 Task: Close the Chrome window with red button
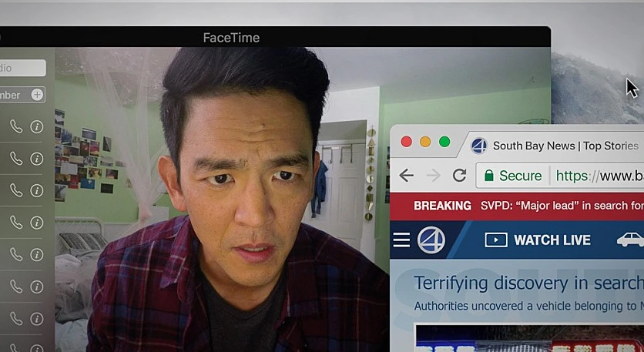coord(406,142)
